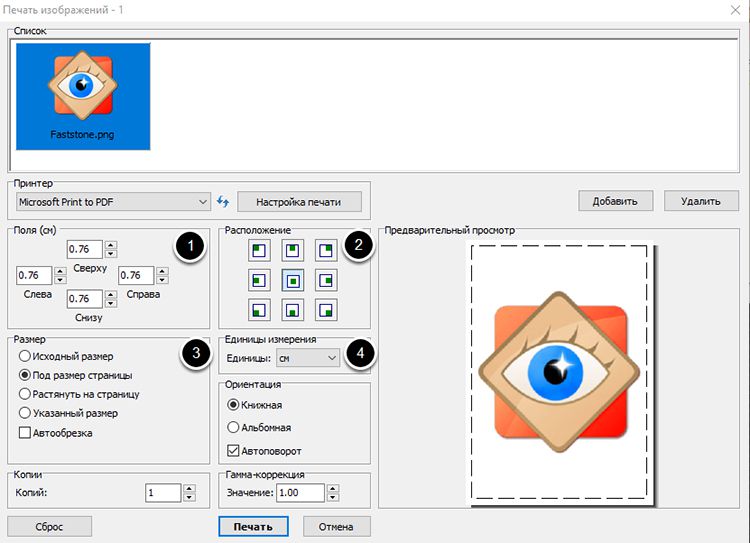The image size is (750, 543).
Task: Decrease the Сверху top margin value
Action: 111,254
